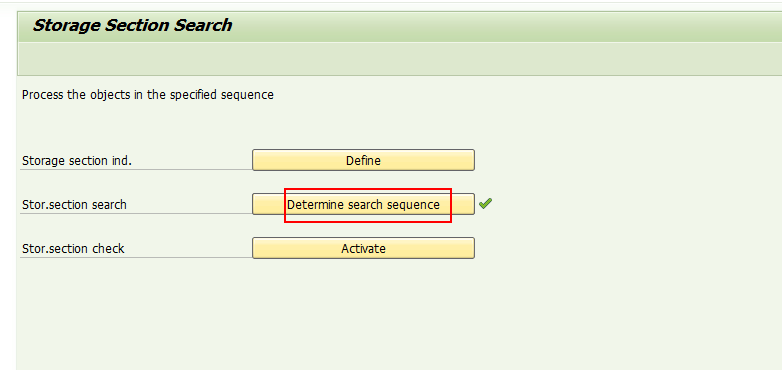Click the completed-step green tick icon
The height and width of the screenshot is (370, 782).
point(485,203)
